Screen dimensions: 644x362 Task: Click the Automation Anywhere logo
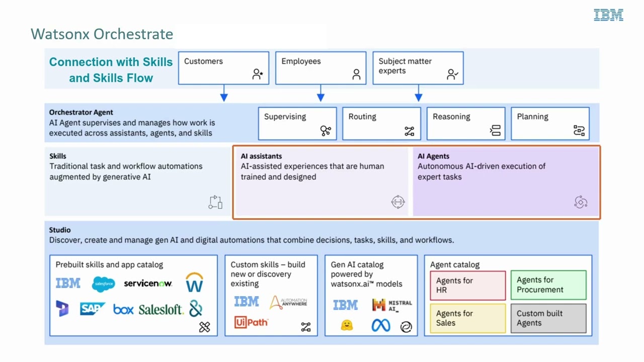tap(288, 302)
